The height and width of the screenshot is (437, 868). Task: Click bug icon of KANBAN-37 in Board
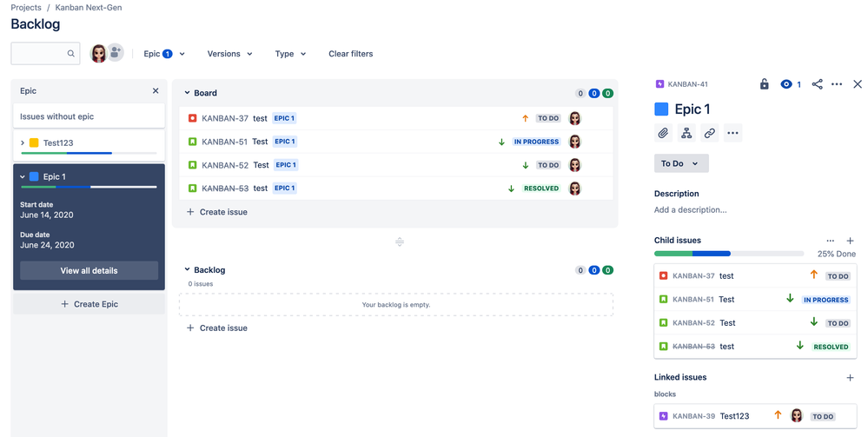(x=192, y=118)
